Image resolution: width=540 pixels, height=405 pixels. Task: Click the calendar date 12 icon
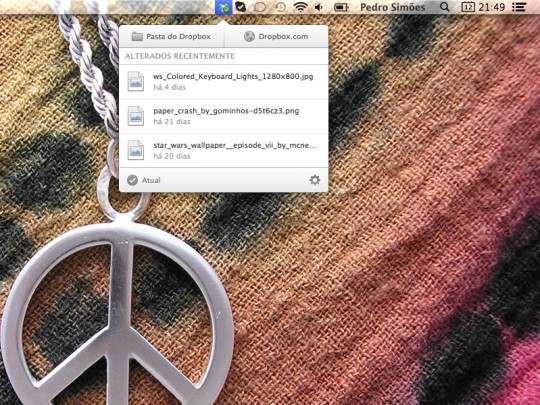[x=468, y=7]
